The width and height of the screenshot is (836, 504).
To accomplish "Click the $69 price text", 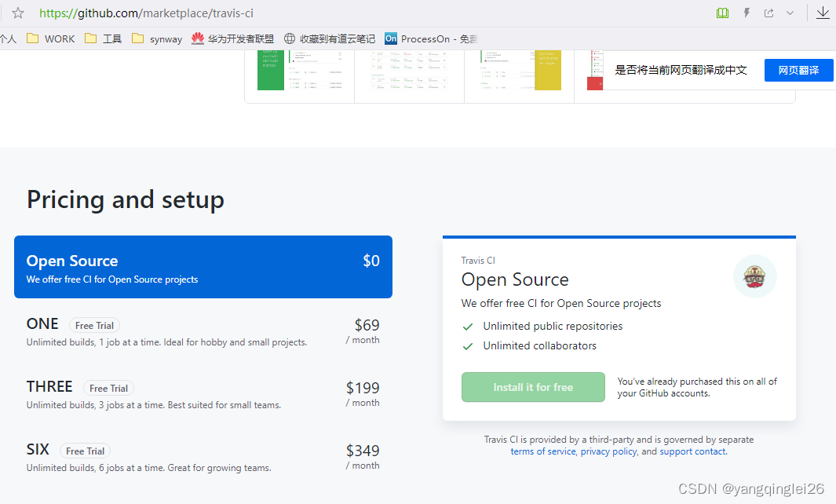I will (x=367, y=325).
